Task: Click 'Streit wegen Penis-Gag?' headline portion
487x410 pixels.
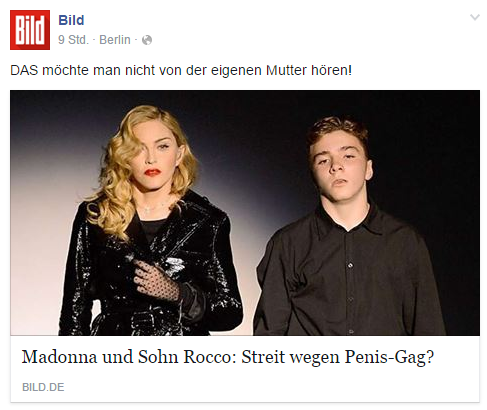Action: tap(338, 357)
